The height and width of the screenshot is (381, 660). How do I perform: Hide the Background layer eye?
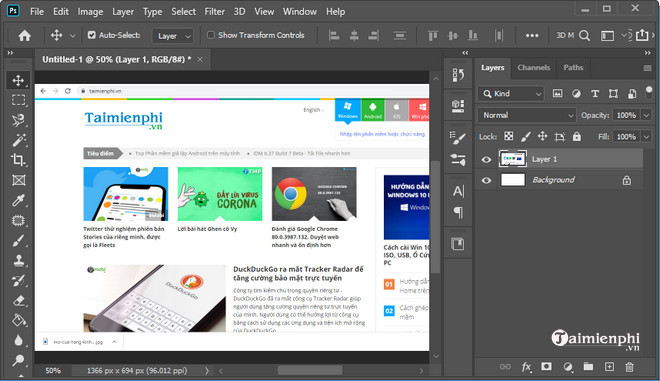click(486, 181)
